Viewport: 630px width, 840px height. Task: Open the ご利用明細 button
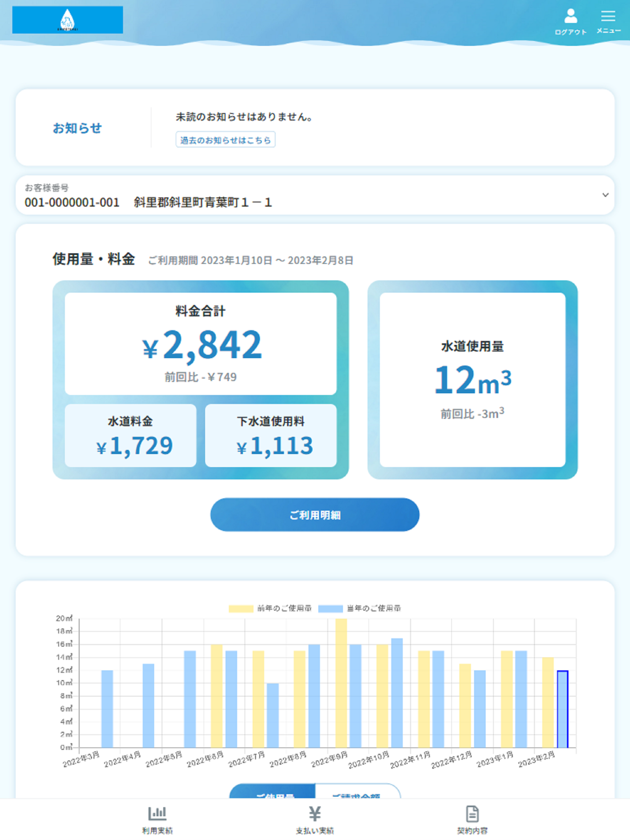point(315,515)
